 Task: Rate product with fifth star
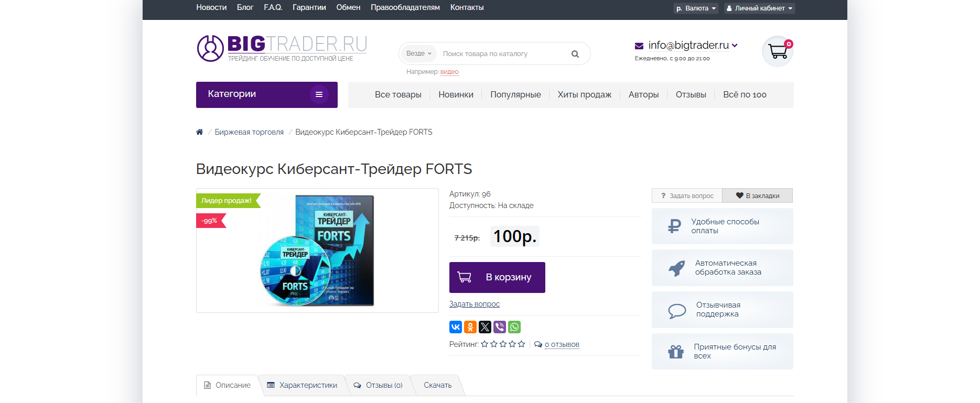coord(521,344)
